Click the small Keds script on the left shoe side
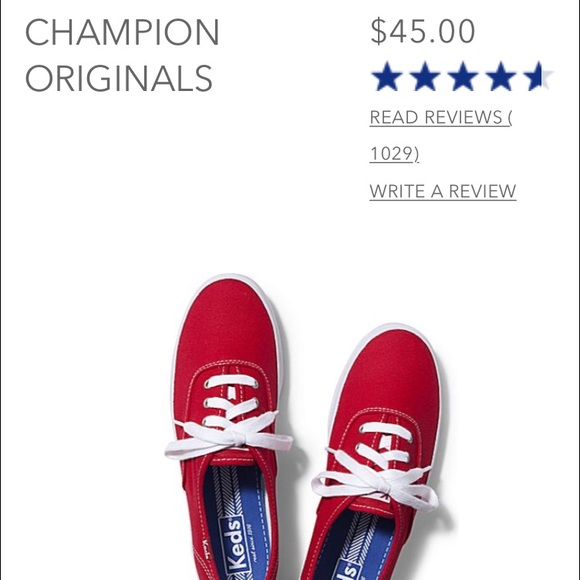580x580 pixels. tap(206, 550)
